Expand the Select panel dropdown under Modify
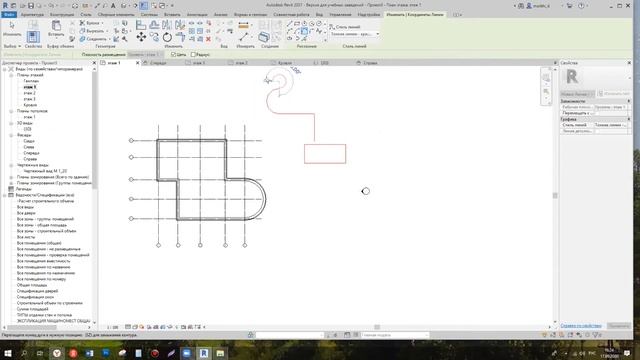 click(x=12, y=46)
